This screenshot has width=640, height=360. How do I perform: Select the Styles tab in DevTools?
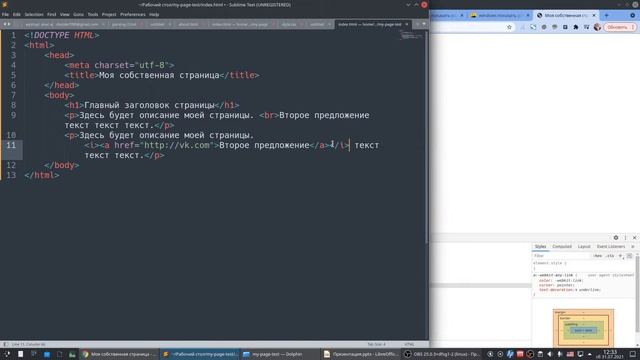point(540,247)
